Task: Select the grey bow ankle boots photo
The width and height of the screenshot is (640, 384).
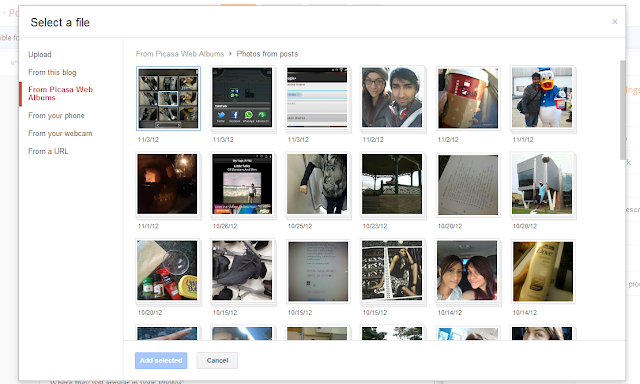Action: point(242,271)
